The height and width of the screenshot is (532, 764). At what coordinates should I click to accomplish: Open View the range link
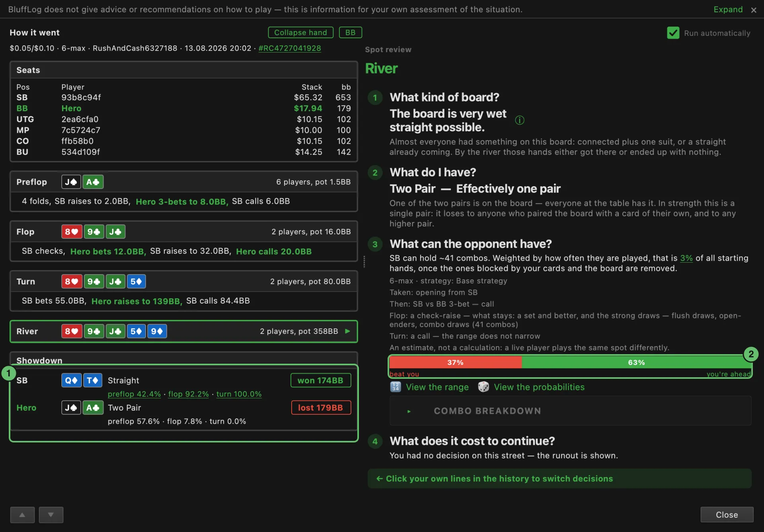tap(437, 387)
